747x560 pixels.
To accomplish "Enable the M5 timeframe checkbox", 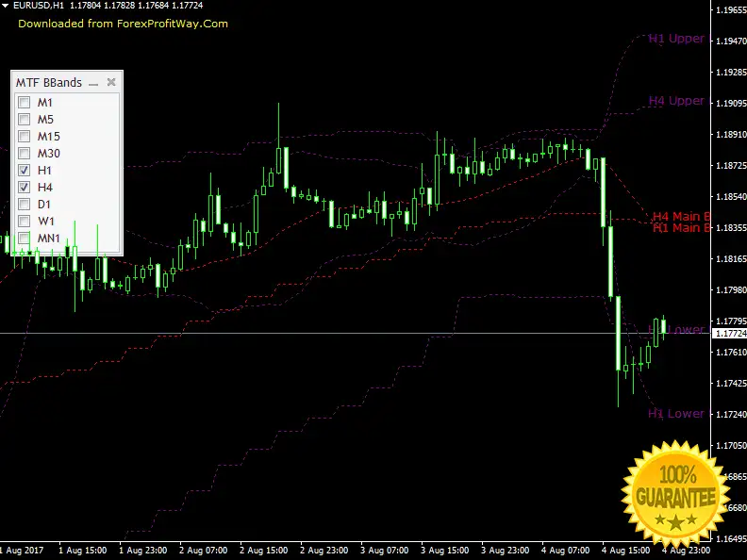I will pos(24,119).
